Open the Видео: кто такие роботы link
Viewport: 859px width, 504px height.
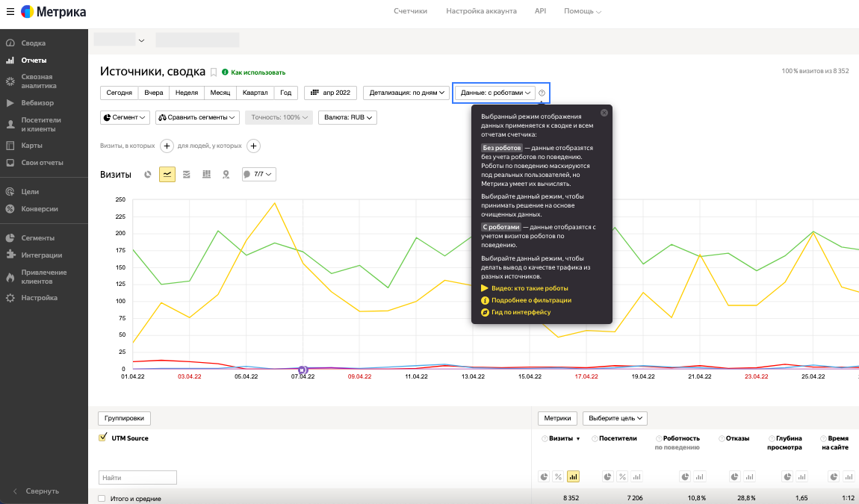(529, 288)
